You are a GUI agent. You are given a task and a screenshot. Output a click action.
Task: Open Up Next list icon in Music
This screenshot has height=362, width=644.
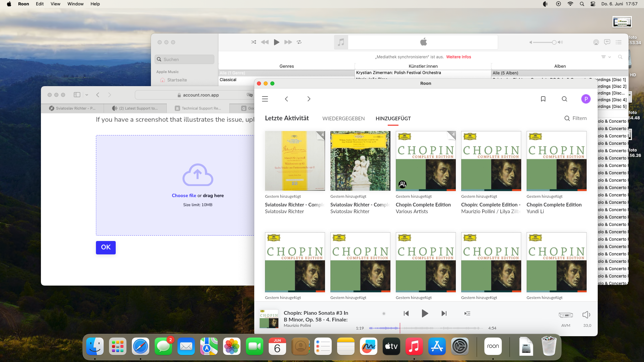pyautogui.click(x=619, y=42)
